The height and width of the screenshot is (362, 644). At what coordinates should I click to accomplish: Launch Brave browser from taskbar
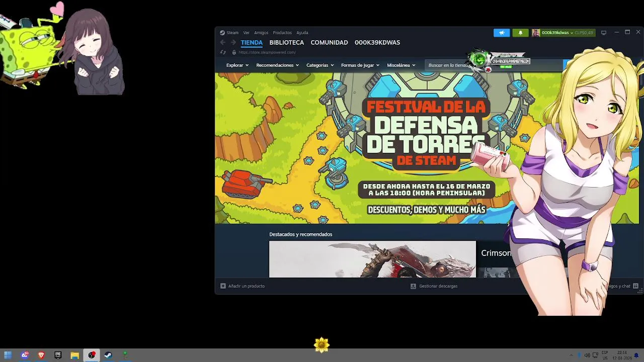(41, 355)
